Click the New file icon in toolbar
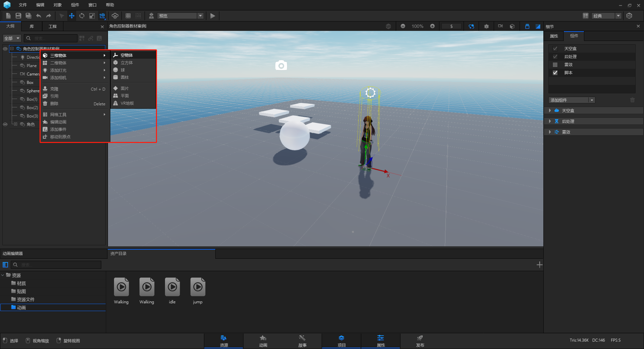The width and height of the screenshot is (644, 349). [x=8, y=16]
